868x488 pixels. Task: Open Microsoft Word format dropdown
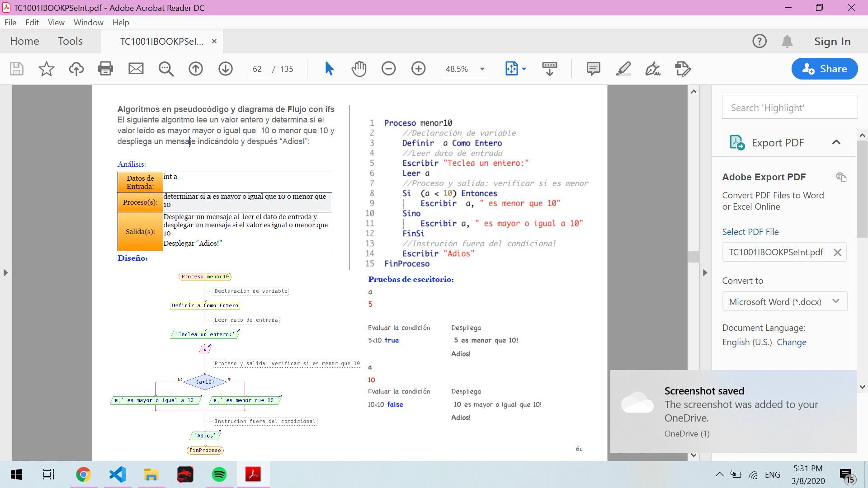[784, 301]
